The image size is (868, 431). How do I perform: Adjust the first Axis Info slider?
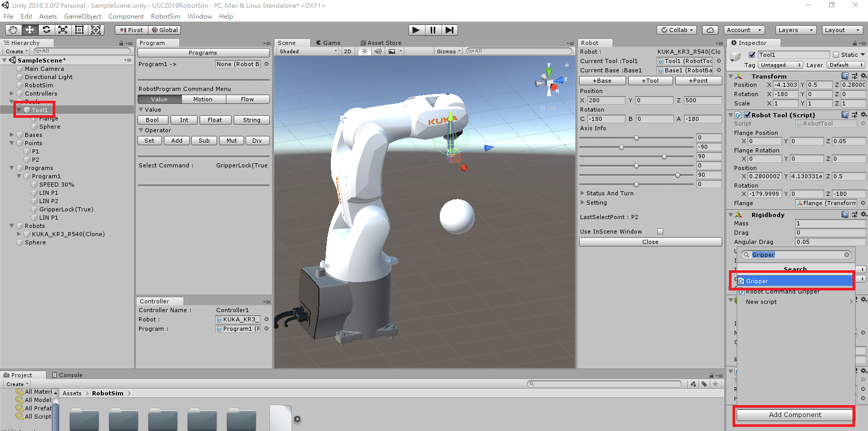pos(636,138)
